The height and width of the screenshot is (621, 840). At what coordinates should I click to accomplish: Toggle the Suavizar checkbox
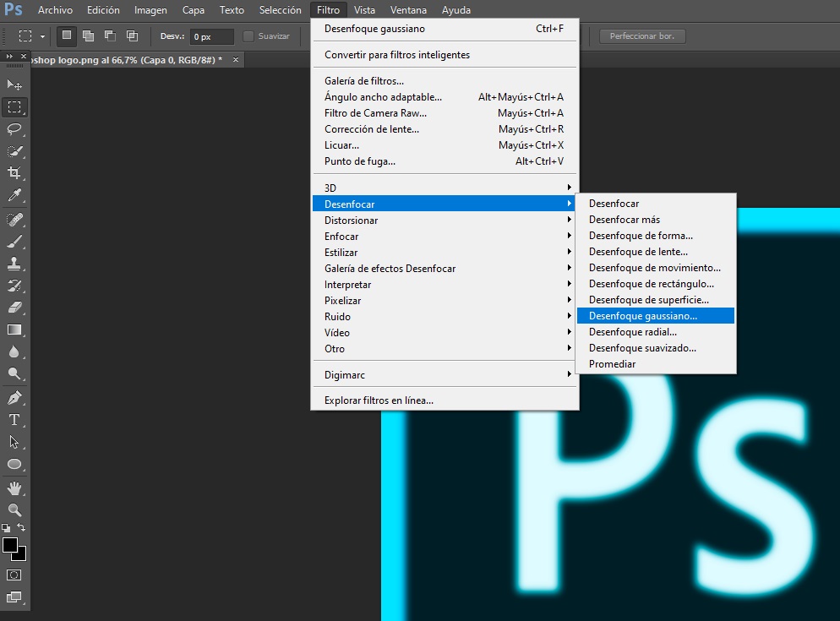click(248, 36)
